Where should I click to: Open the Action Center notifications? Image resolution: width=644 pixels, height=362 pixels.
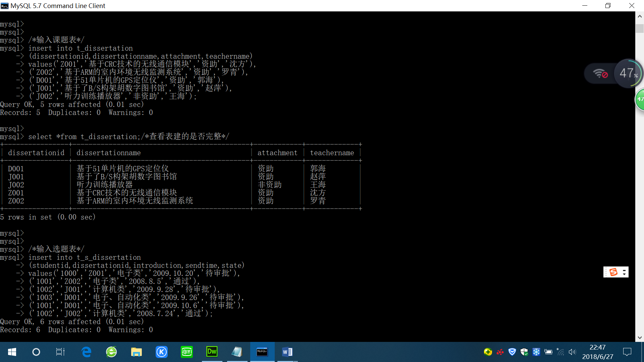pos(627,352)
